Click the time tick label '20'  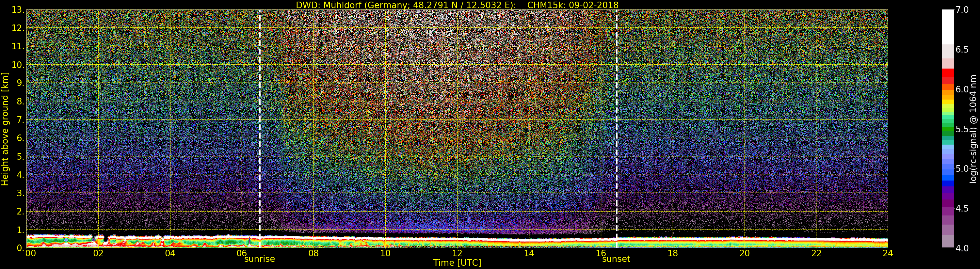pyautogui.click(x=745, y=253)
